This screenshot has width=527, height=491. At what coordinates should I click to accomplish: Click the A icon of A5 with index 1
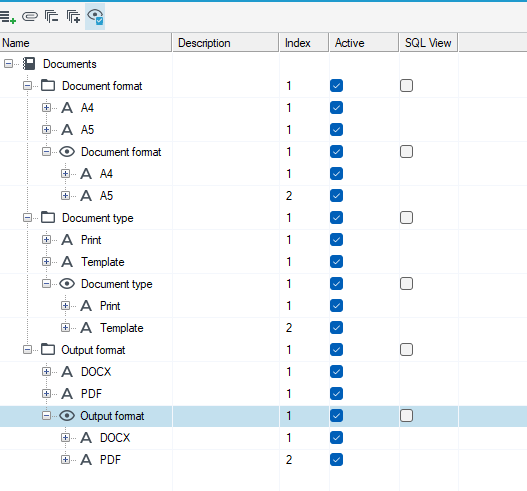(x=67, y=130)
